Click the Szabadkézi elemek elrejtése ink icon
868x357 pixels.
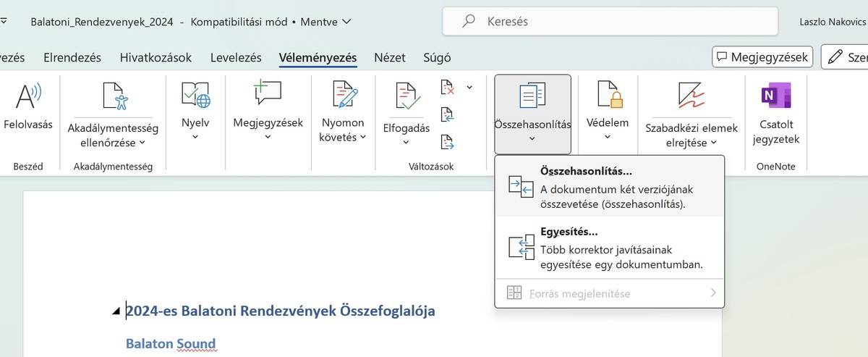[x=691, y=96]
